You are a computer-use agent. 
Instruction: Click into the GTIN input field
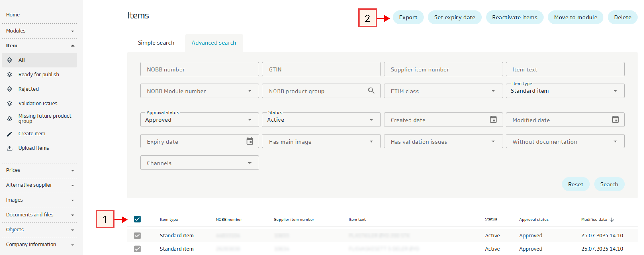[x=321, y=69]
